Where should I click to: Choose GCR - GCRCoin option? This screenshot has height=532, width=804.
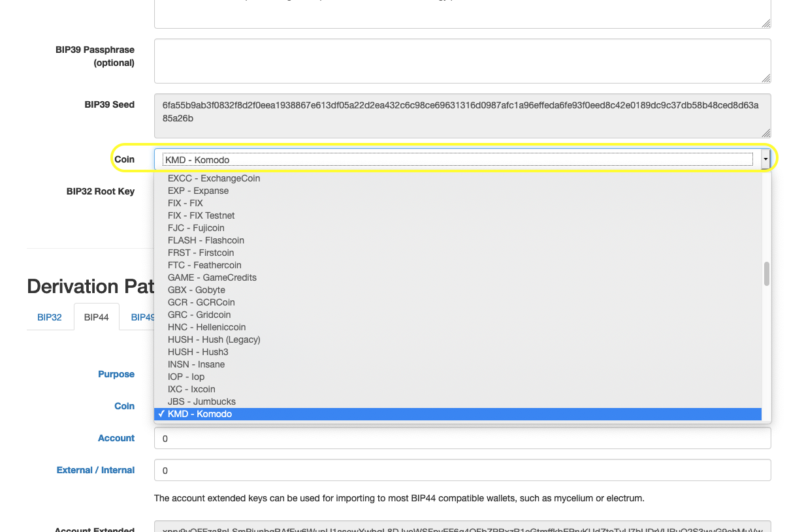click(458, 302)
